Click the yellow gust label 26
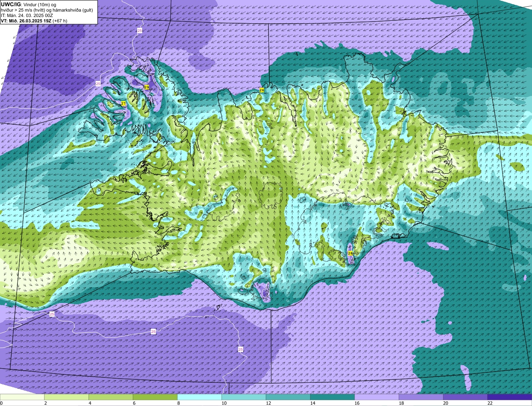 point(262,90)
